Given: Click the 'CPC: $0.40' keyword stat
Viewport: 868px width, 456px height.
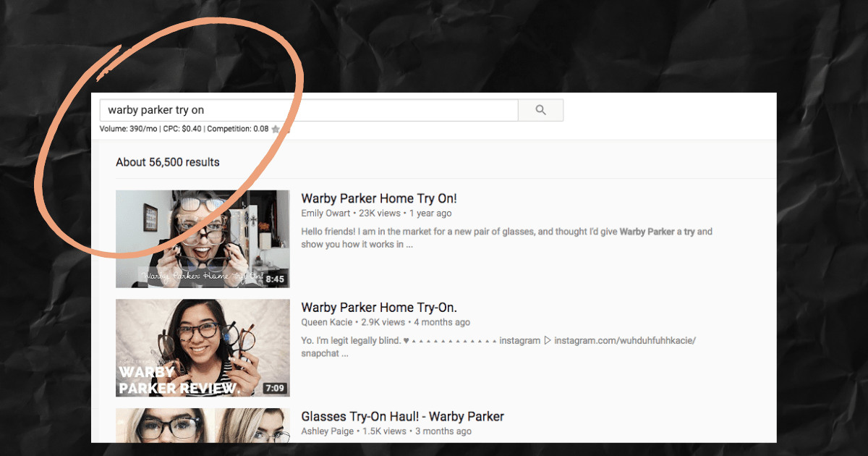Looking at the screenshot, I should click(182, 130).
